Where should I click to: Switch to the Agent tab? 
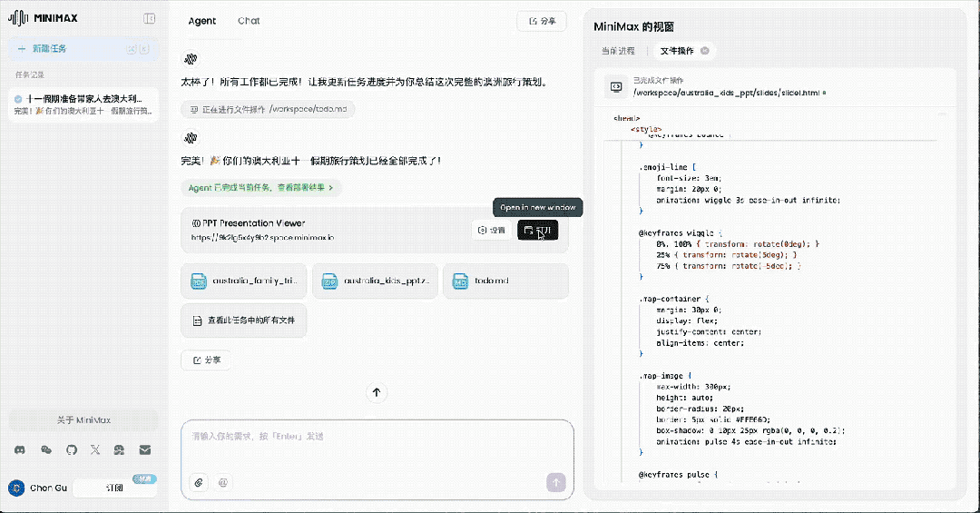pos(201,21)
